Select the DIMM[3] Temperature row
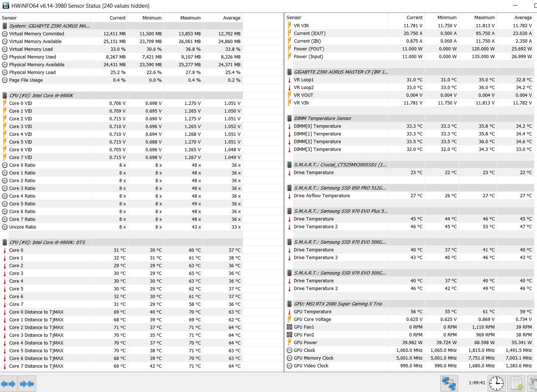Image resolution: width=537 pixels, height=392 pixels. tap(410, 149)
